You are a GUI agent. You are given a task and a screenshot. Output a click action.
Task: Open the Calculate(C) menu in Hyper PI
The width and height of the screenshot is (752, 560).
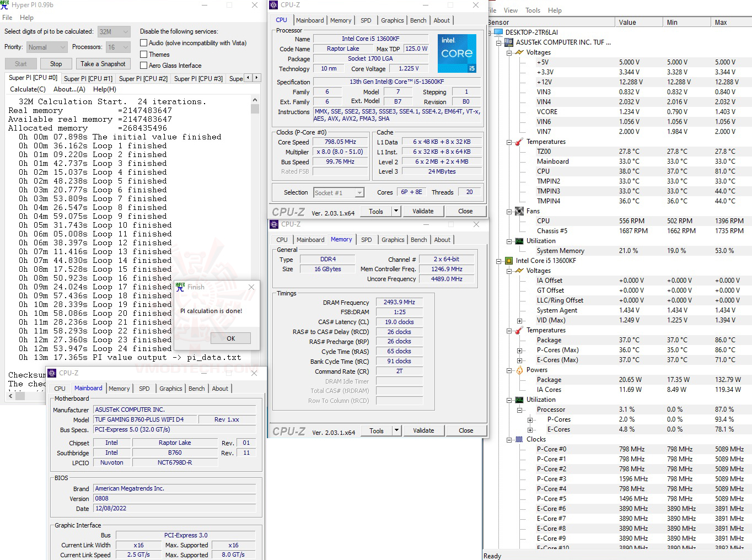[28, 89]
